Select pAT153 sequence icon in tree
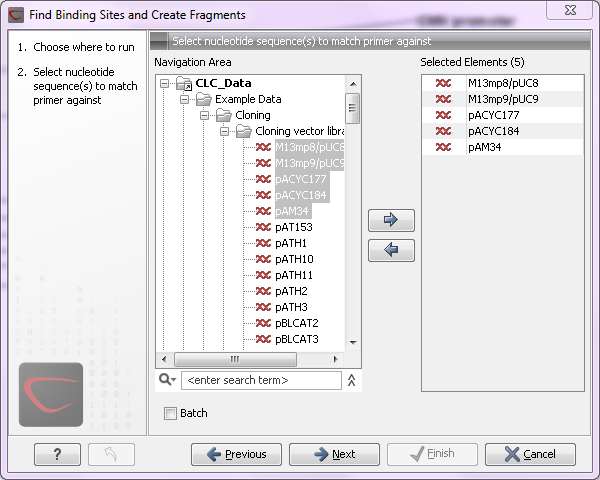 (x=263, y=227)
